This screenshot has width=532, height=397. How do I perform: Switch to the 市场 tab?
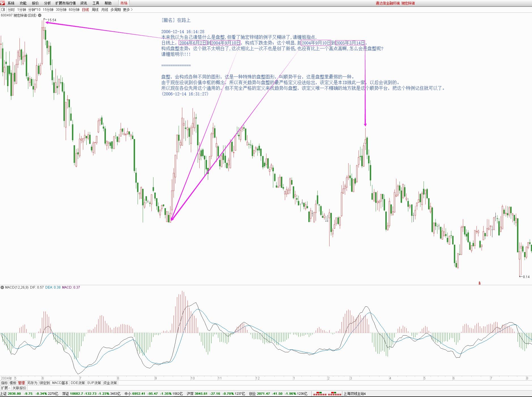pyautogui.click(x=124, y=3)
